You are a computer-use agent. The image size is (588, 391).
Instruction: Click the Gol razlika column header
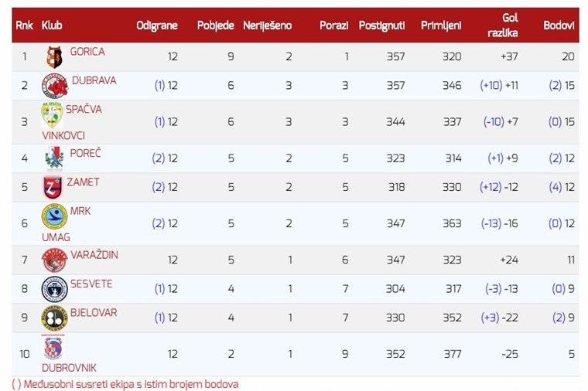click(502, 25)
